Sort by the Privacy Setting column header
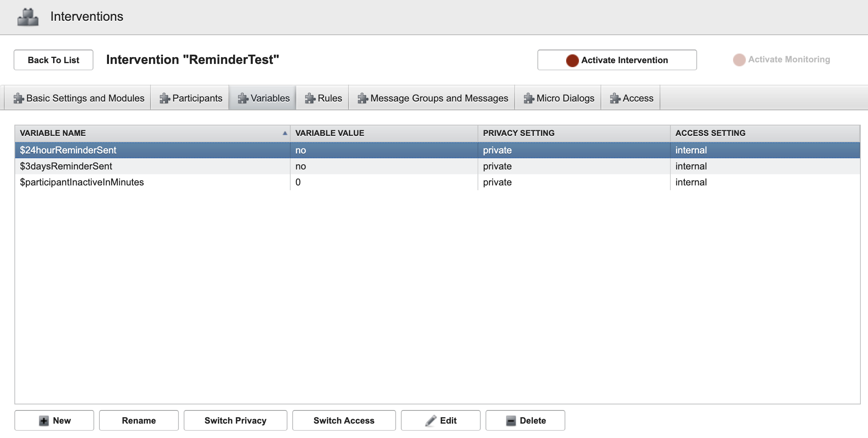 (x=518, y=133)
